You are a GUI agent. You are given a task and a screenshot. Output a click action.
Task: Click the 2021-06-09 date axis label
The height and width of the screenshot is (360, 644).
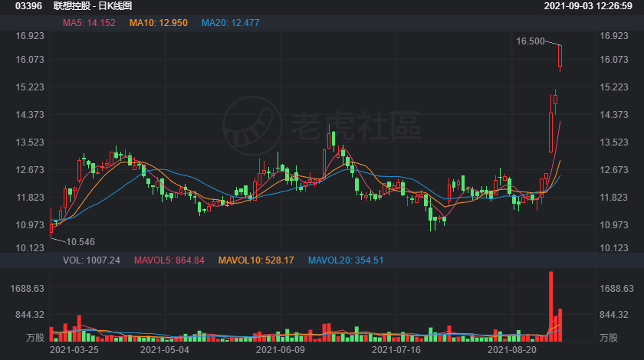coord(281,350)
